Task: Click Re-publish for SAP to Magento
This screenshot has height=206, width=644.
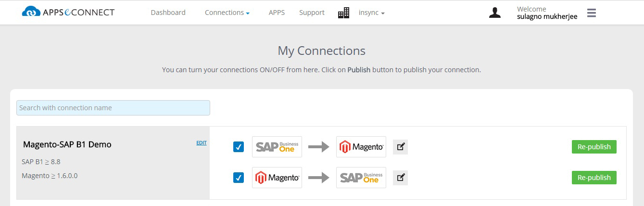Action: [x=594, y=147]
